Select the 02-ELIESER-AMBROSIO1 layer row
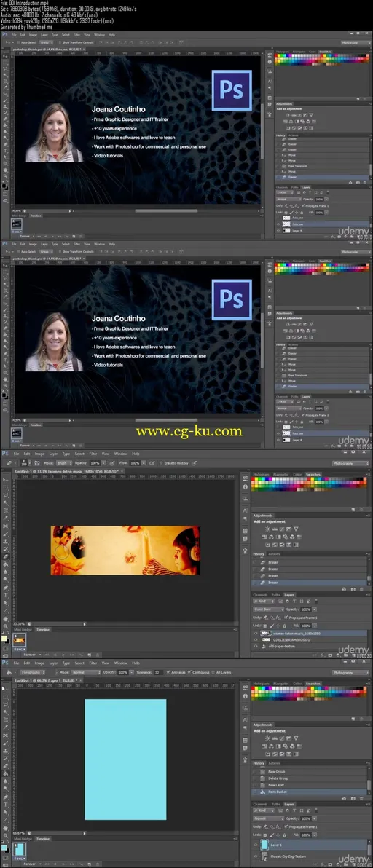 point(309,640)
